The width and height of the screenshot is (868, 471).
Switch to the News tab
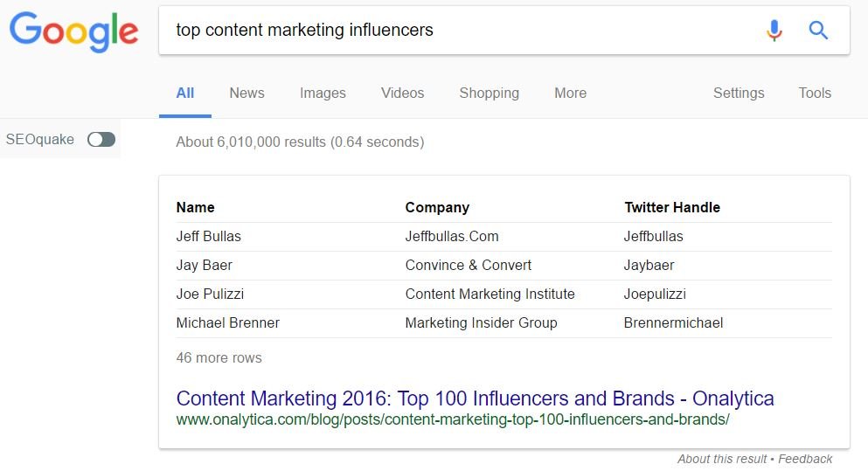(247, 93)
